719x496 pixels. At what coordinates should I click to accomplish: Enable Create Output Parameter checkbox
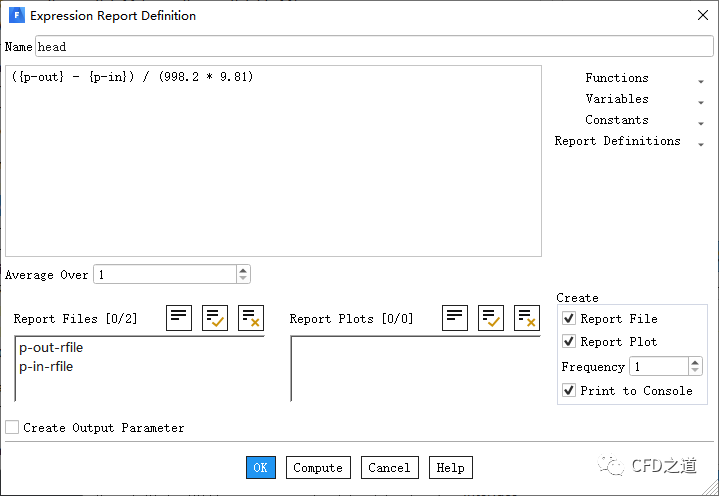point(12,427)
